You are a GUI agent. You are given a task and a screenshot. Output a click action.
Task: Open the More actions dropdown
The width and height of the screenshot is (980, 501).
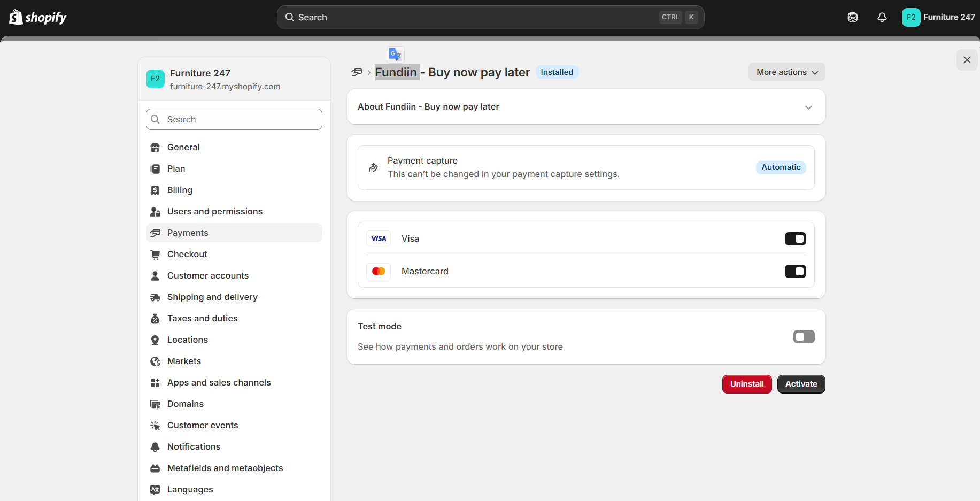786,72
